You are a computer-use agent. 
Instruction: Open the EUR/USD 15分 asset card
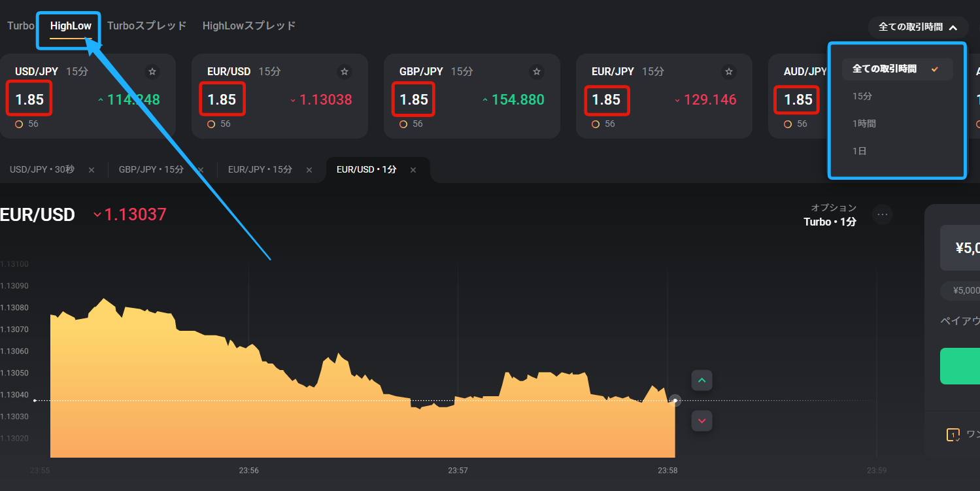(280, 96)
